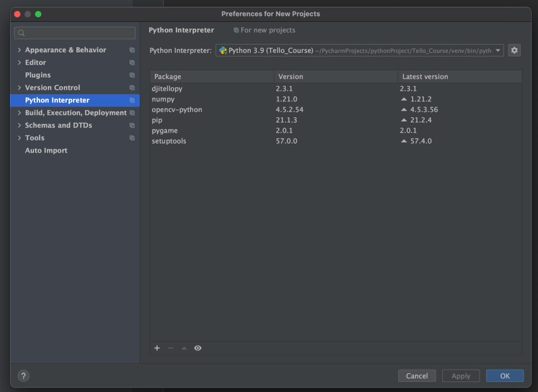Click the opencv-python upgrade-available arrow

point(404,110)
